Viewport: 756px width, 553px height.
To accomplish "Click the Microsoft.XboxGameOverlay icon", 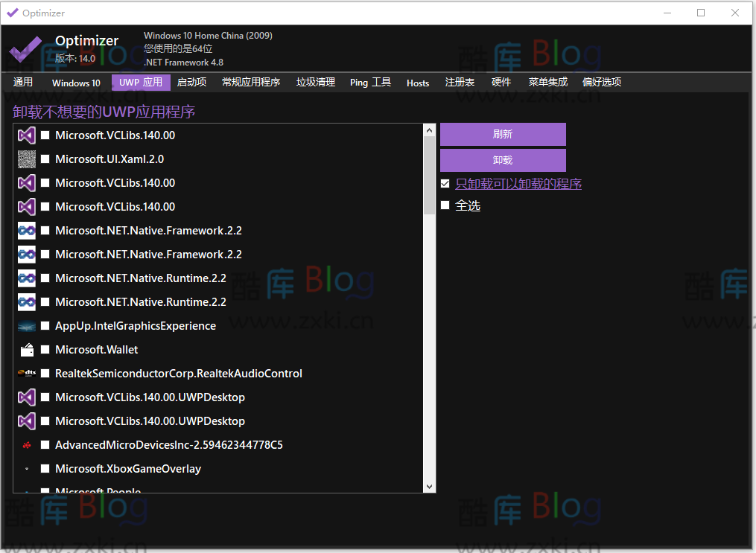I will coord(26,468).
